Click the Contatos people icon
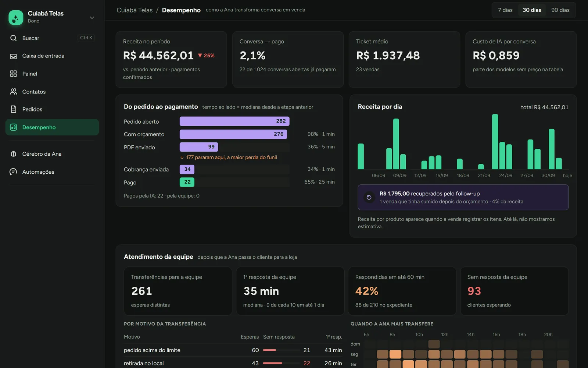 (x=14, y=92)
